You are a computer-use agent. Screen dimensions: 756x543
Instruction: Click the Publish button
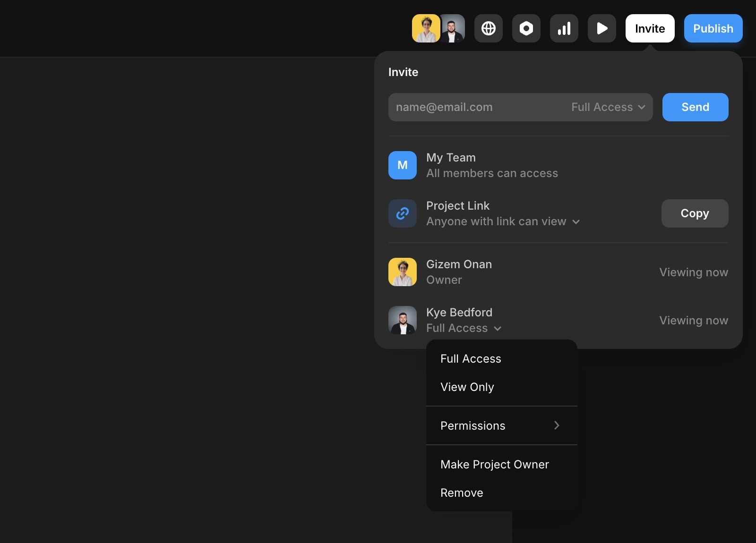coord(713,28)
